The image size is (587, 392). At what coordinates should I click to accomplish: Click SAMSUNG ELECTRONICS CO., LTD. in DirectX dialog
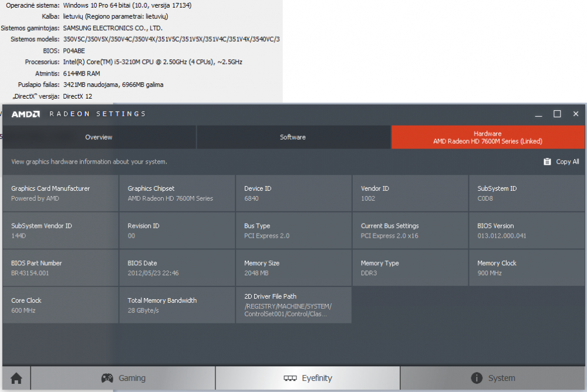pos(113,28)
